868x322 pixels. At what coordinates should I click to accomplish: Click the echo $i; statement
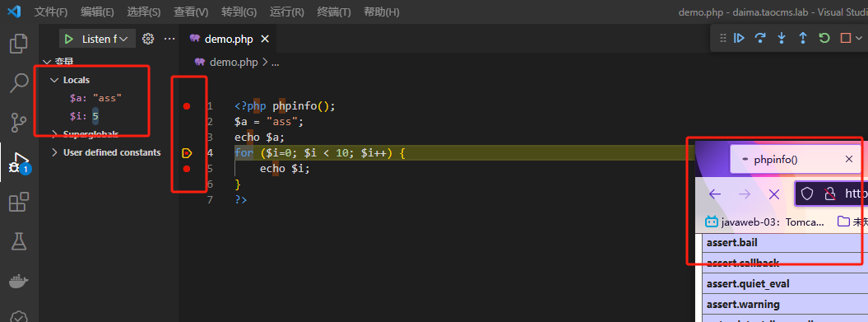click(x=285, y=169)
